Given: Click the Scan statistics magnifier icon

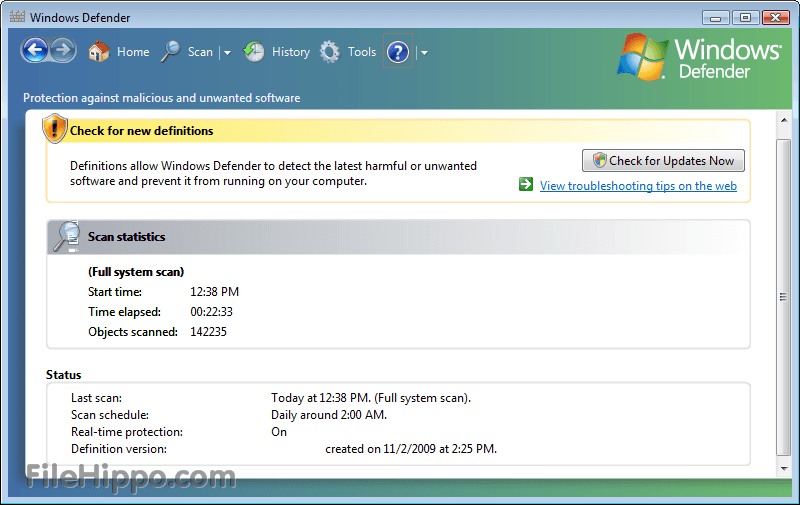Looking at the screenshot, I should pyautogui.click(x=67, y=236).
